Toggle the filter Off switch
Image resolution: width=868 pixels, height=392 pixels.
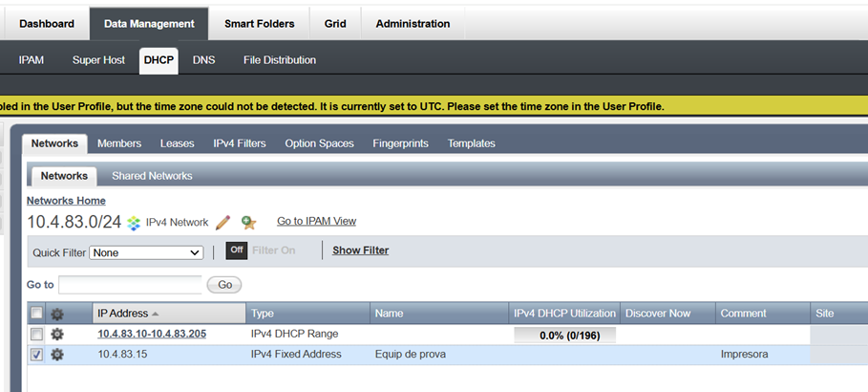point(237,250)
